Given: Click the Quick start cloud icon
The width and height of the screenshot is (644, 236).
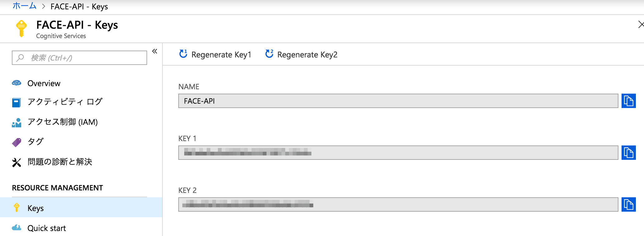Looking at the screenshot, I should 17,228.
